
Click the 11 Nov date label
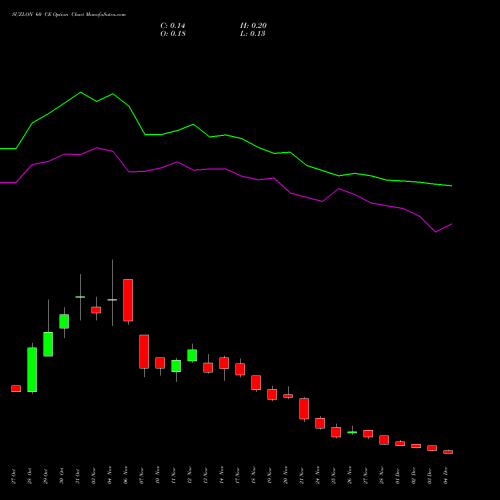coord(174,476)
